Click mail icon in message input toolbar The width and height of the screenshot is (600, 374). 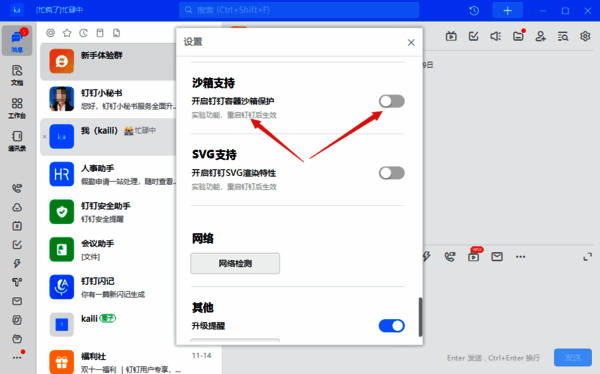(x=497, y=256)
